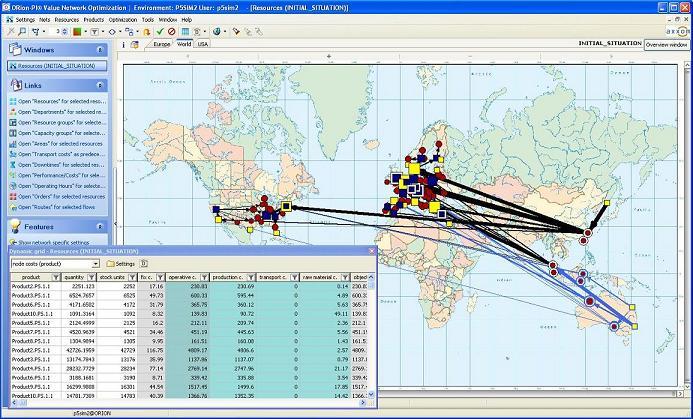This screenshot has width=693, height=419.
Task: Switch to the Europe map tab
Action: (x=162, y=44)
